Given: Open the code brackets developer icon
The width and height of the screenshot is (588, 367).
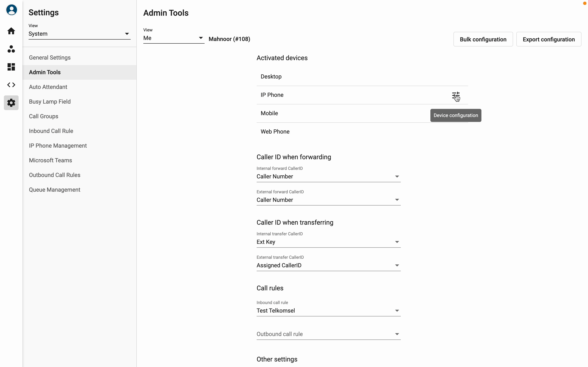Looking at the screenshot, I should tap(11, 85).
